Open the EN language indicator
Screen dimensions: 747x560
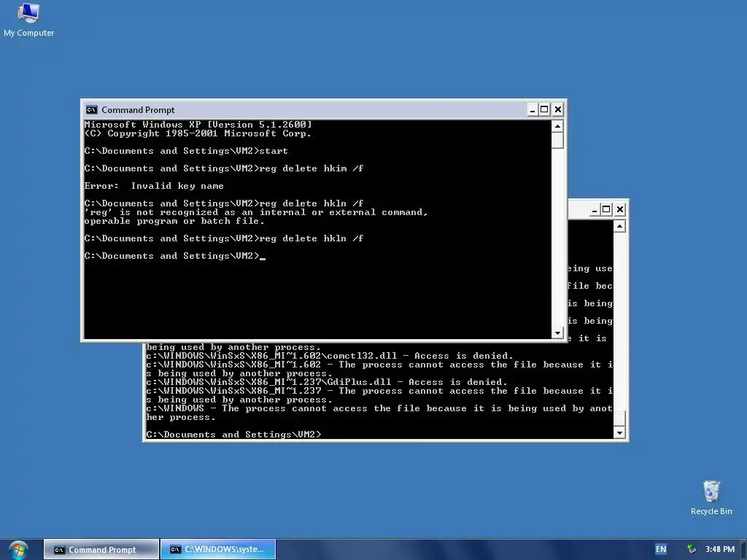[661, 549]
